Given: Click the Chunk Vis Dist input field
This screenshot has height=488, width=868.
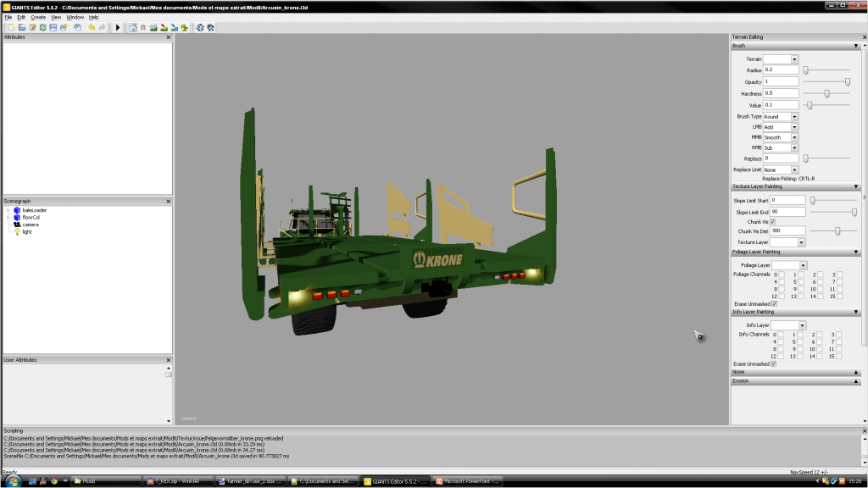Looking at the screenshot, I should [x=787, y=231].
